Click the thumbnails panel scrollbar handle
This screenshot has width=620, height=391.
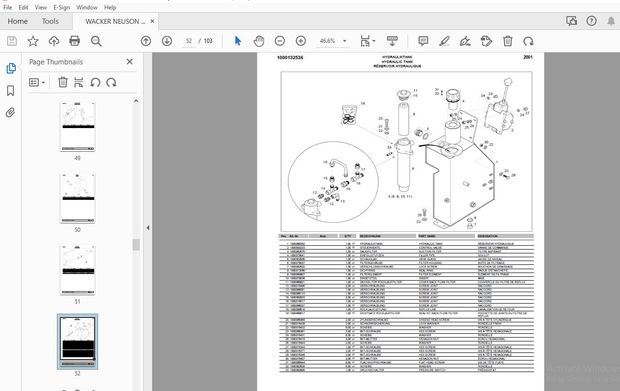point(136,245)
